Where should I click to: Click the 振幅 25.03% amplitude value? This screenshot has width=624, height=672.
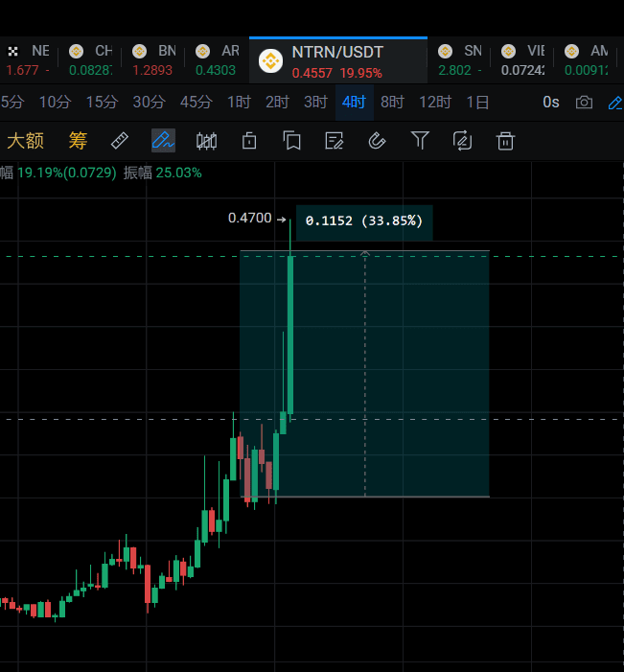(x=162, y=174)
